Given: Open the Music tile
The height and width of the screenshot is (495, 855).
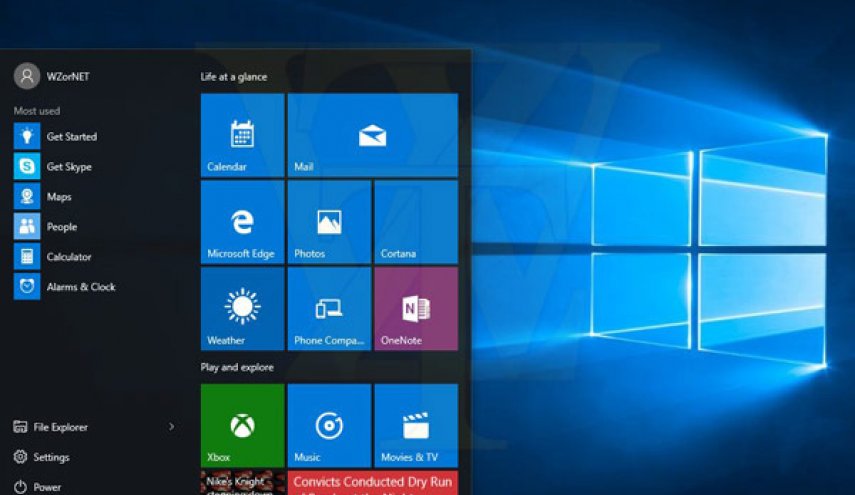Looking at the screenshot, I should 329,425.
